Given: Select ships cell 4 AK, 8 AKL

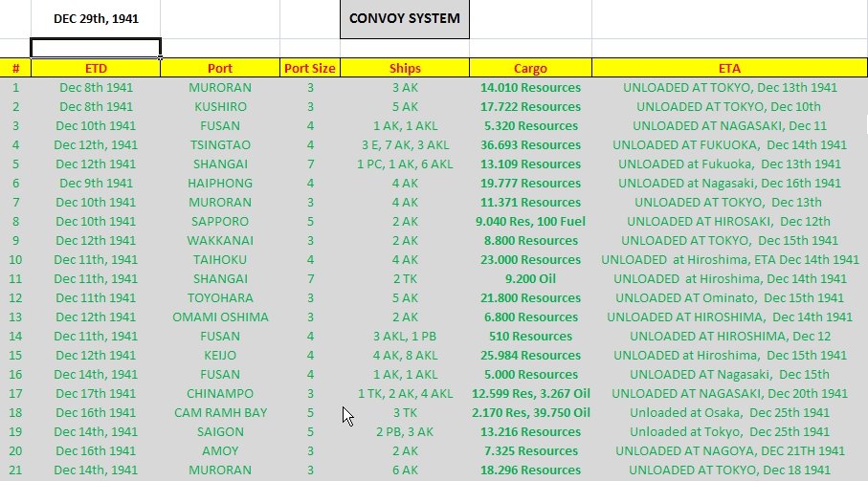Looking at the screenshot, I should click(x=405, y=355).
